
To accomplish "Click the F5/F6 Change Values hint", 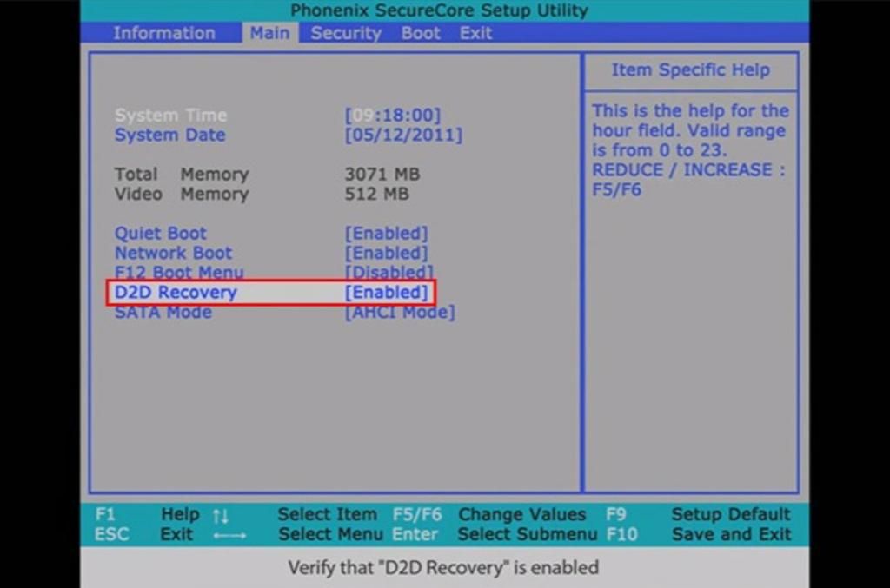I will [x=489, y=514].
